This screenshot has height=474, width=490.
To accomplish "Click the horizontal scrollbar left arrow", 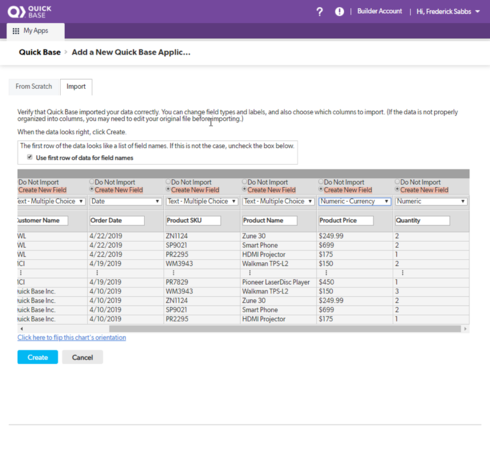I will (22, 329).
